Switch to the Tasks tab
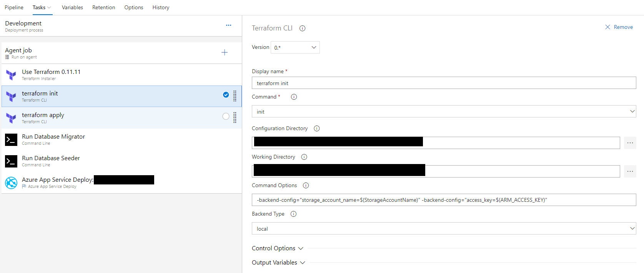The image size is (644, 273). click(x=39, y=8)
